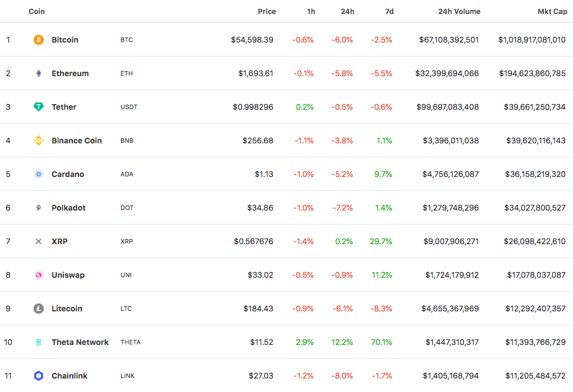Click the Cardano blue dotted icon
This screenshot has height=392, width=573.
(38, 174)
